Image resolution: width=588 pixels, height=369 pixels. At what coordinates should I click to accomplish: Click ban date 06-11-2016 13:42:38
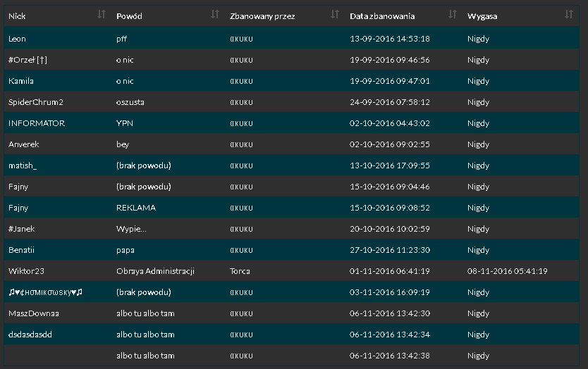click(x=390, y=356)
